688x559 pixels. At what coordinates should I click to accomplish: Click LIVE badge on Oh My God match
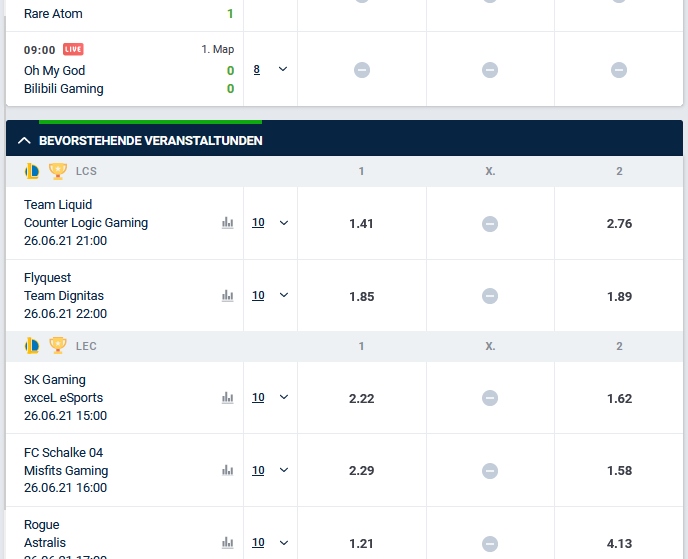pyautogui.click(x=73, y=49)
